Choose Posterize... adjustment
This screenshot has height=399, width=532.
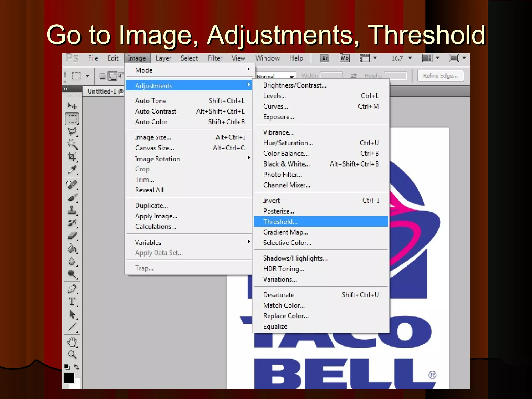(321, 211)
